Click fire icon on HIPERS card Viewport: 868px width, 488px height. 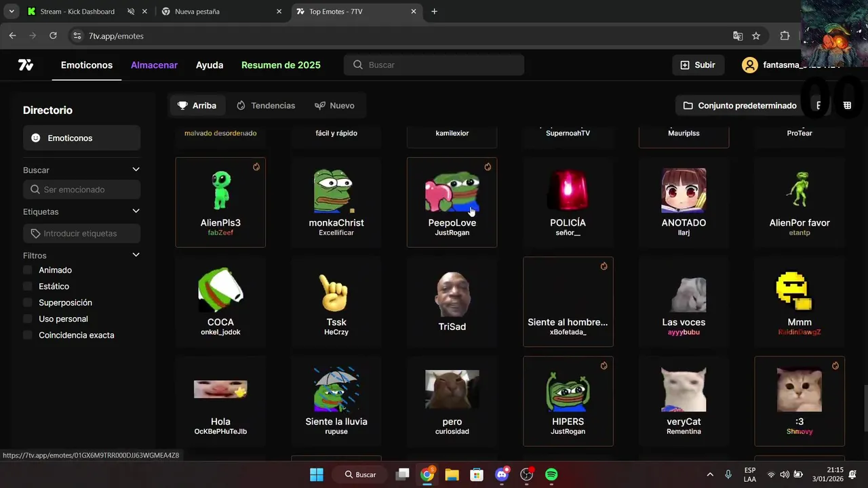[604, 365]
